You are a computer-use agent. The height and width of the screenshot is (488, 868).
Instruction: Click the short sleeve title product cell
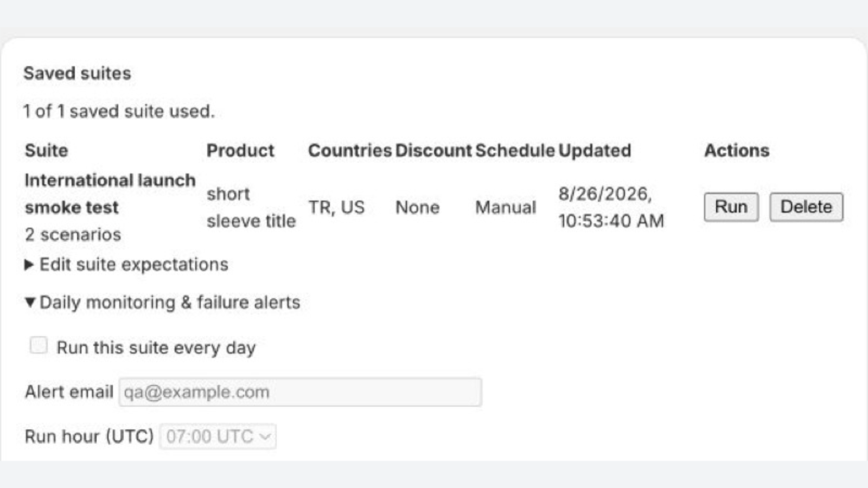(x=251, y=207)
